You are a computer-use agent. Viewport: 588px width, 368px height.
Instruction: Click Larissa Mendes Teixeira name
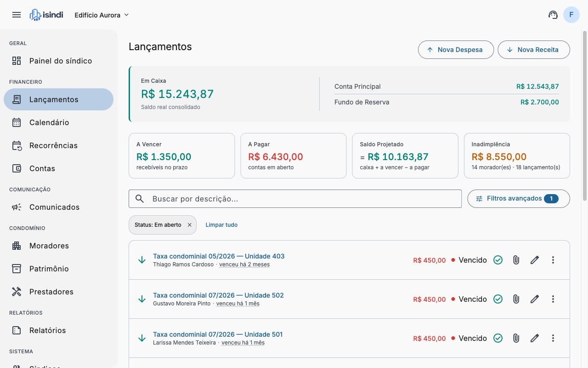(184, 343)
